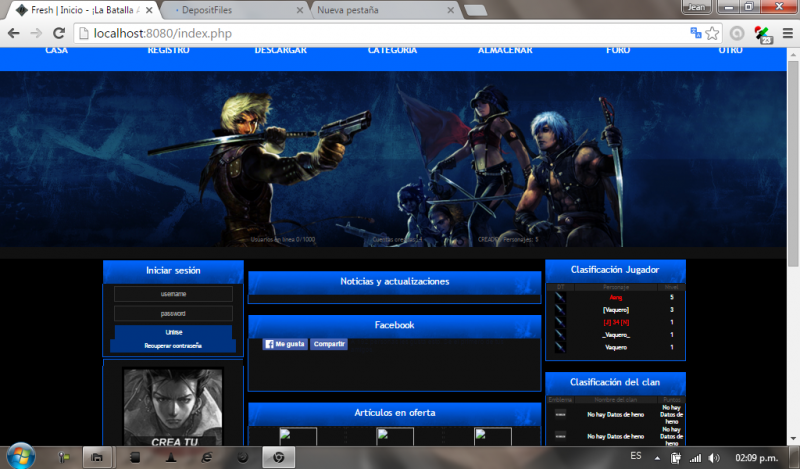
Task: Click first item thumbnail in Artículos en oferta
Action: 298,437
